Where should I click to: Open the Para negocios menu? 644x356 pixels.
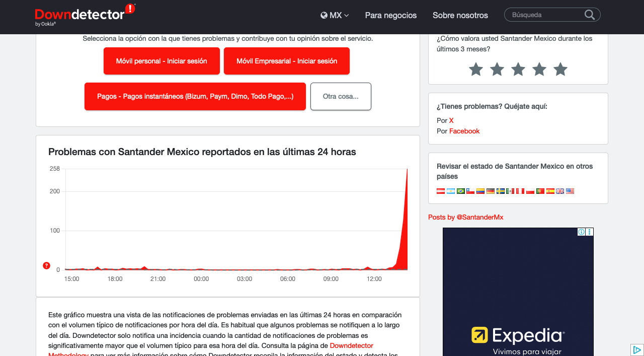click(x=391, y=15)
